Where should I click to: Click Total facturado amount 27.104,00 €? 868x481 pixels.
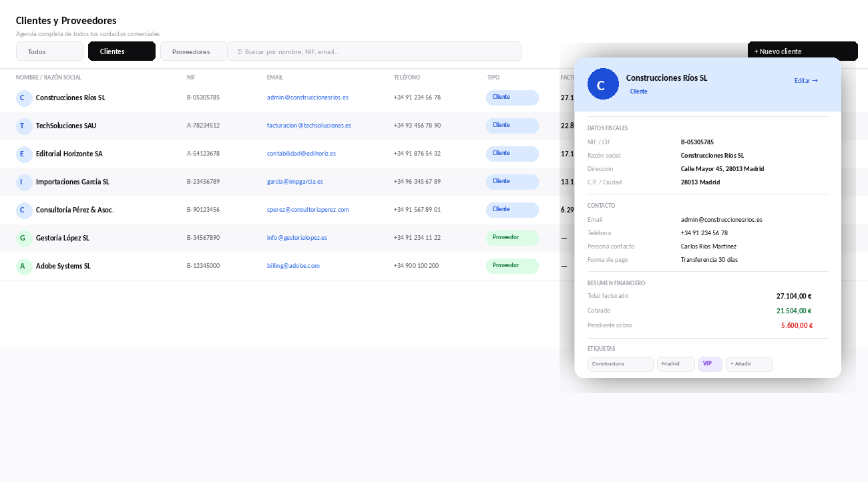(794, 296)
